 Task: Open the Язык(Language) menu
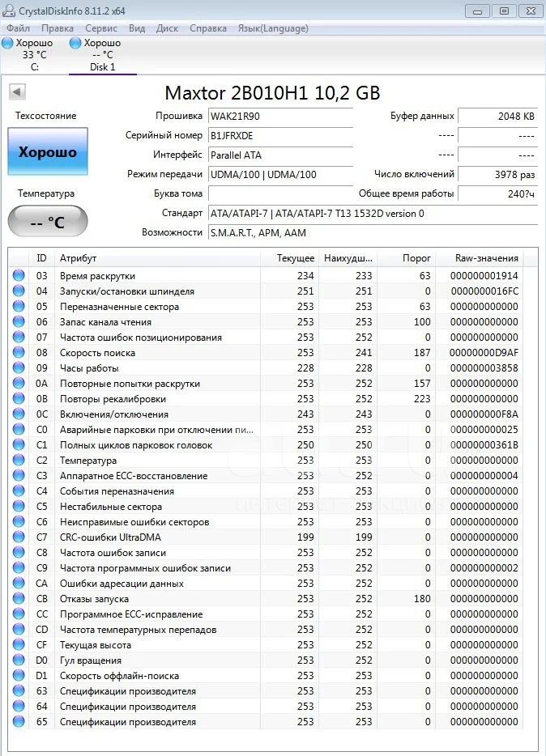[273, 28]
